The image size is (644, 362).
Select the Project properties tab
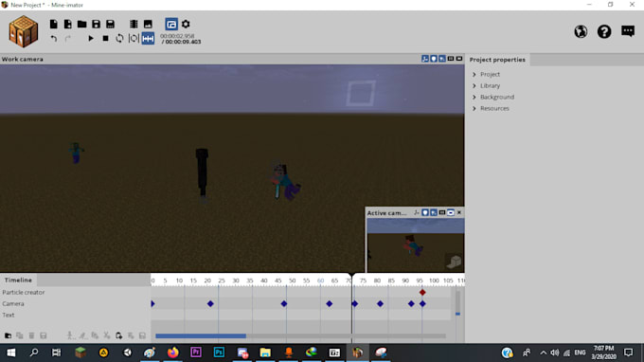(497, 60)
